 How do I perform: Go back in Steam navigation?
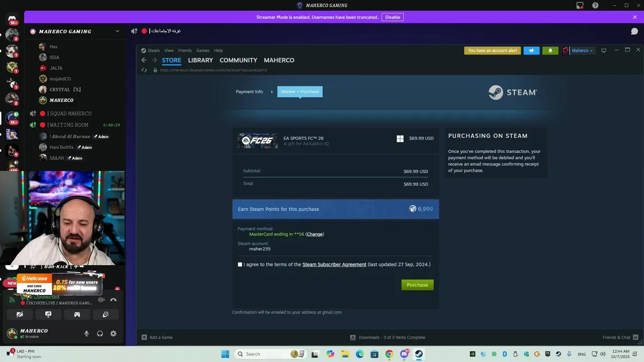pyautogui.click(x=144, y=60)
